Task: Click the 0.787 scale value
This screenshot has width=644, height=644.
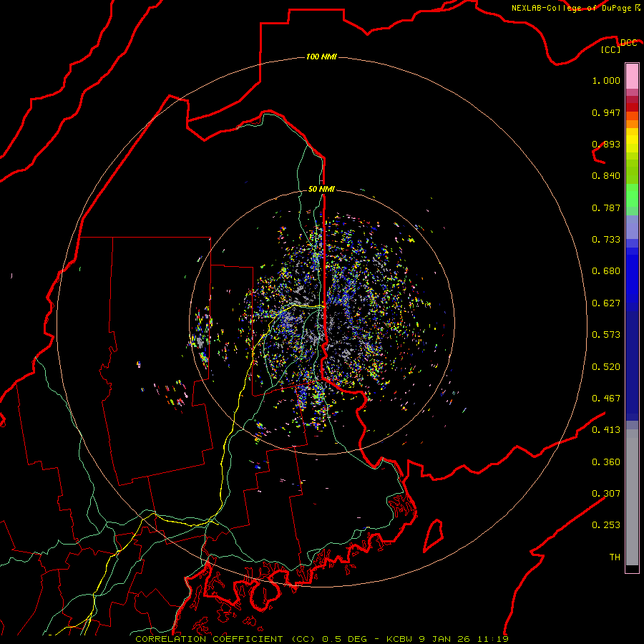Action: pyautogui.click(x=606, y=208)
